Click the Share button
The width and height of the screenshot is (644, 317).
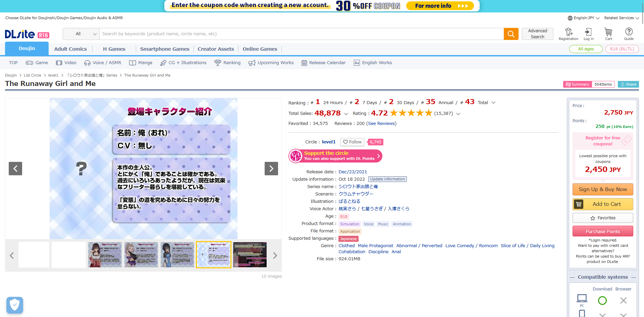click(x=628, y=84)
